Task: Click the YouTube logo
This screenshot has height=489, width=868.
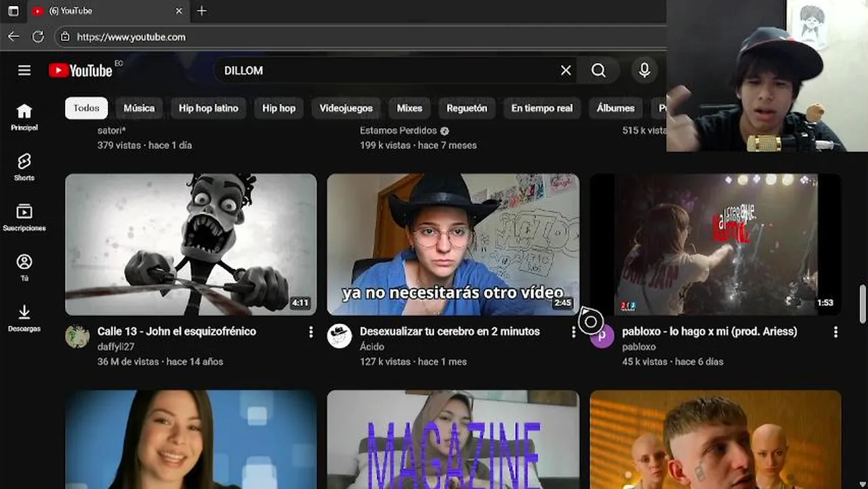Action: point(80,71)
